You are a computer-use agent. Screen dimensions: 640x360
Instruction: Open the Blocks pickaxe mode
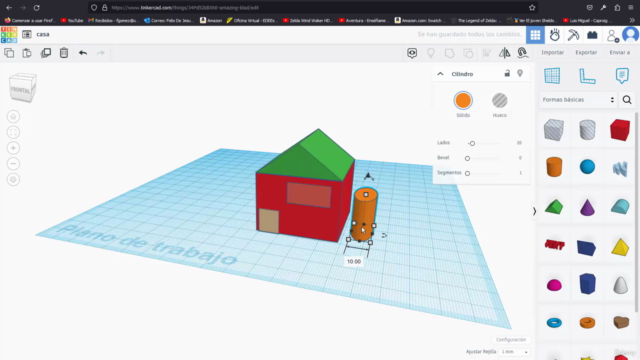click(x=573, y=35)
